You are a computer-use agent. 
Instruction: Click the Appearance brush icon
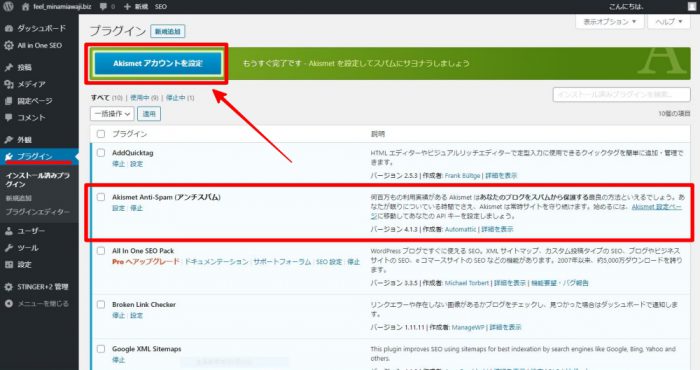tap(8, 140)
